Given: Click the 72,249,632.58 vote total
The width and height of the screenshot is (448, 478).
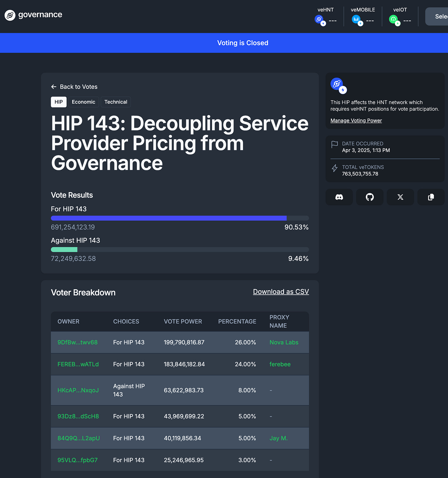Looking at the screenshot, I should tap(73, 259).
